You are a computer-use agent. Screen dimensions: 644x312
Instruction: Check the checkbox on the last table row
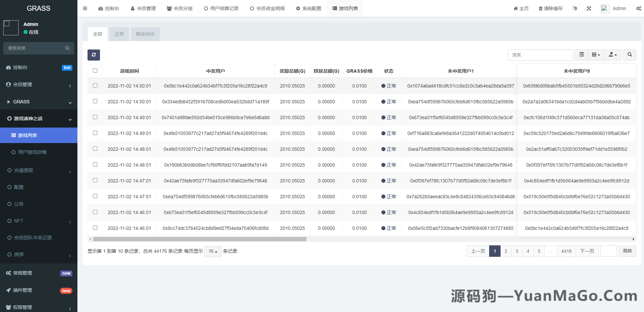click(x=95, y=228)
